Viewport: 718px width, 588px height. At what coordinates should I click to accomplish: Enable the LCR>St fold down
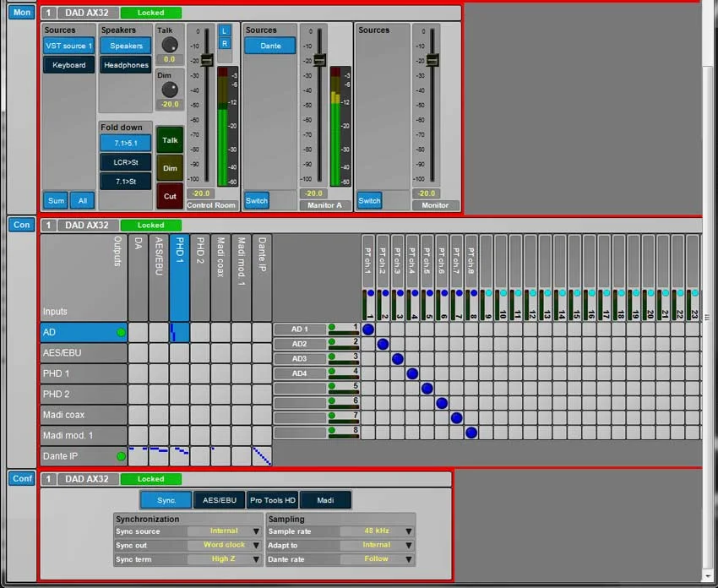[126, 162]
